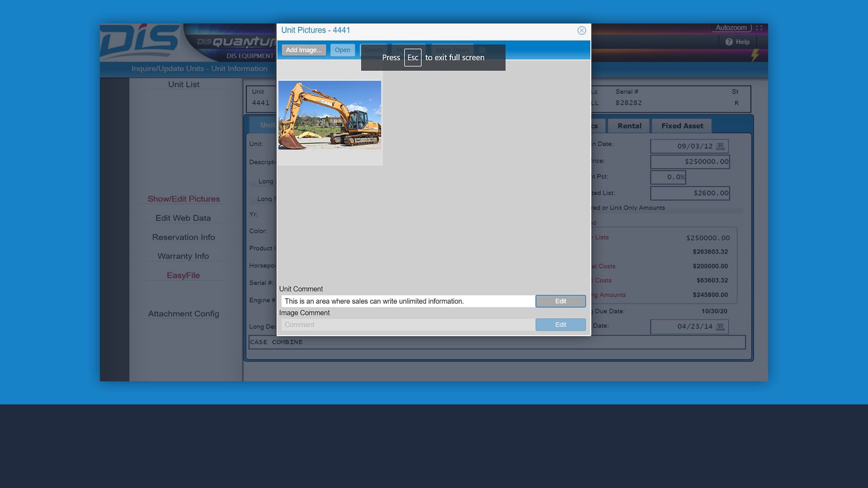868x488 pixels.
Task: Click the status value R under St
Action: 736,103
